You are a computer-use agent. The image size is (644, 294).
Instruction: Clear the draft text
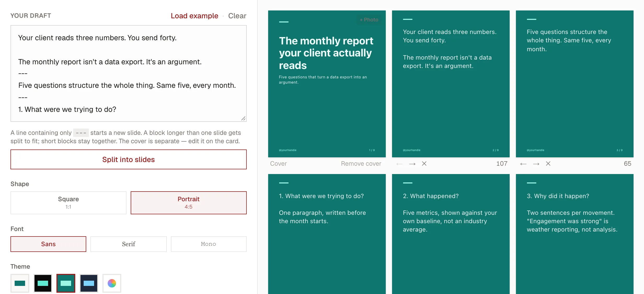(x=237, y=16)
